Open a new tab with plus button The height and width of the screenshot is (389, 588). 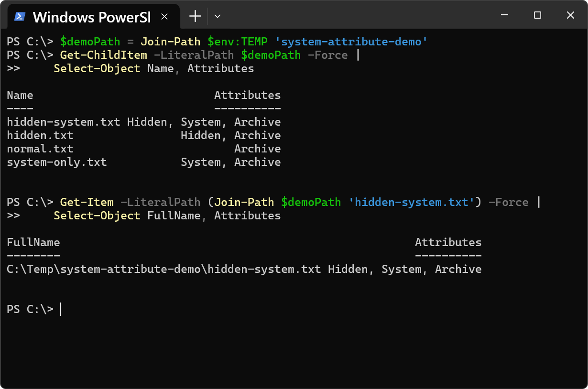(195, 16)
